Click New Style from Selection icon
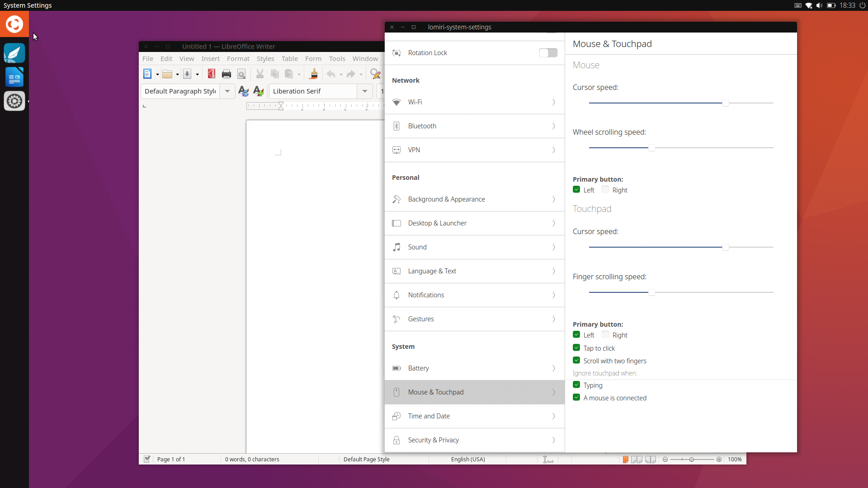Screen dimensions: 868x488 pyautogui.click(x=259, y=91)
